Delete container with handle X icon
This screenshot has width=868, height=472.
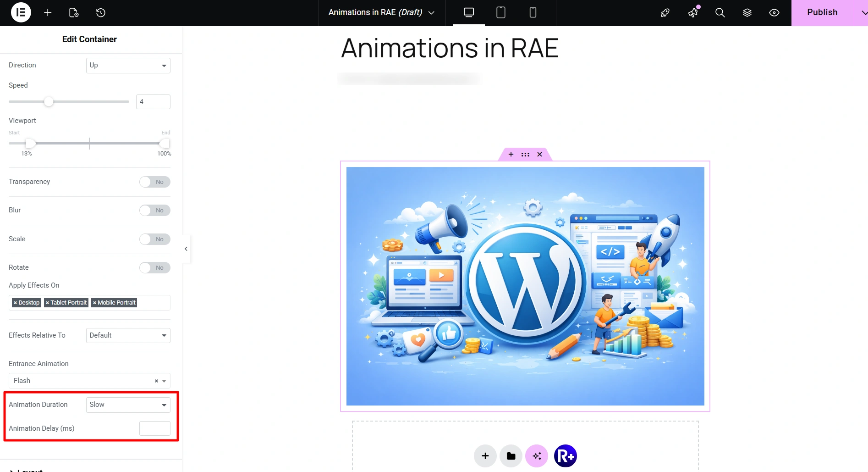540,155
